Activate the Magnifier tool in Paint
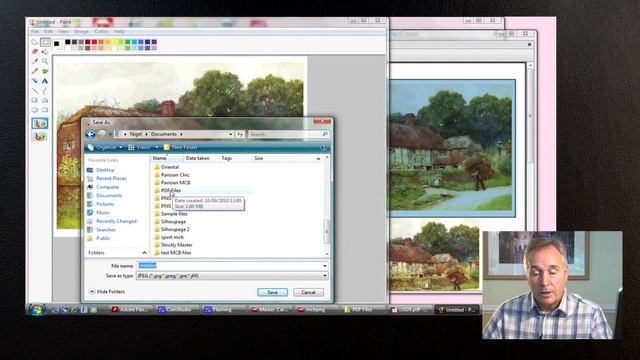640x360 pixels. click(x=45, y=61)
